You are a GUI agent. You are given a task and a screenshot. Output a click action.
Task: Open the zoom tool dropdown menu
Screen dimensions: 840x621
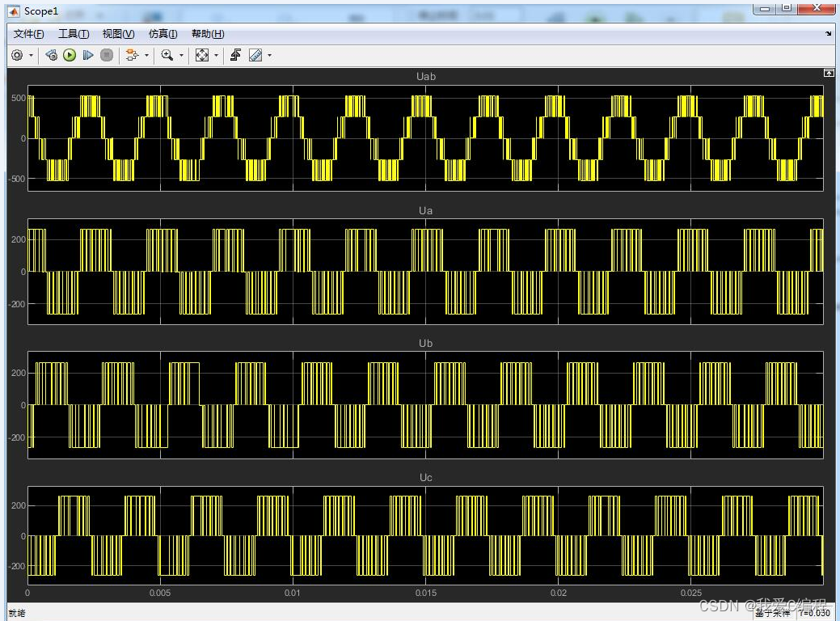point(179,55)
